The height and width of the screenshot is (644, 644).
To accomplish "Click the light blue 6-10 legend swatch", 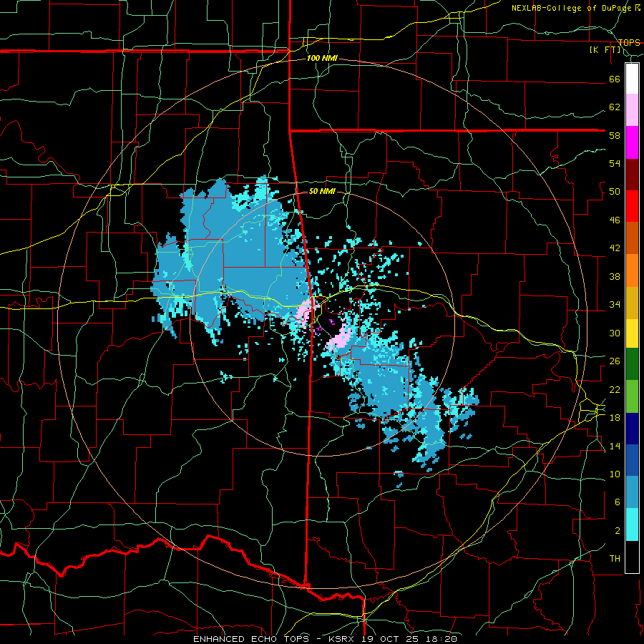I will pyautogui.click(x=632, y=492).
